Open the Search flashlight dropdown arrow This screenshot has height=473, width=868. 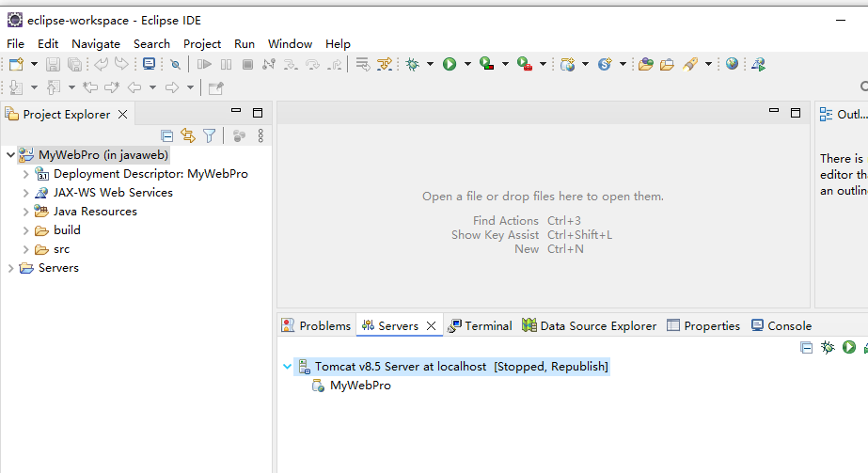[708, 64]
